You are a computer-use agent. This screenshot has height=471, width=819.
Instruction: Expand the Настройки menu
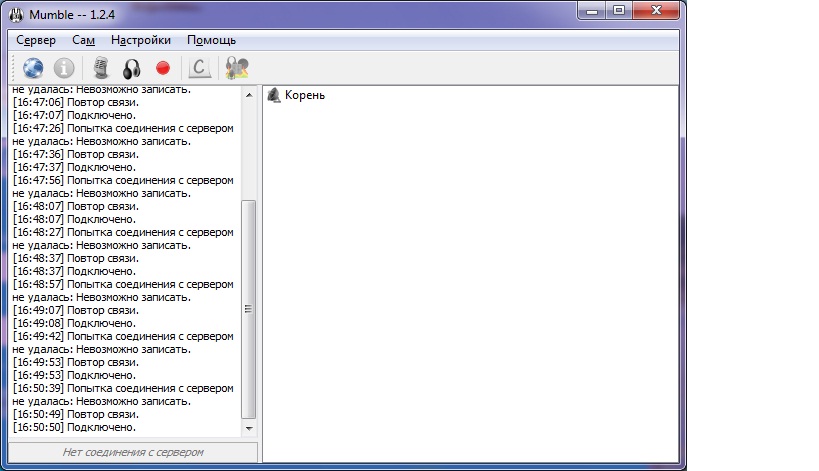[x=141, y=40]
